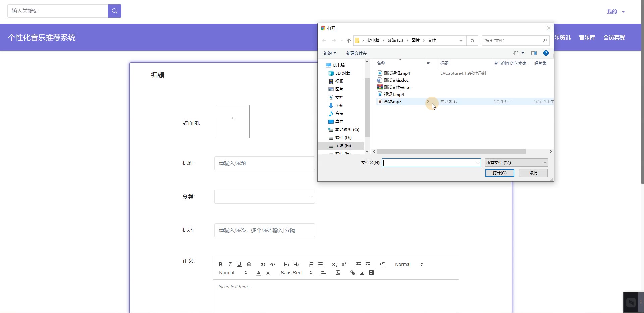Start an ordered numbered list
Image resolution: width=644 pixels, height=313 pixels.
point(311,264)
